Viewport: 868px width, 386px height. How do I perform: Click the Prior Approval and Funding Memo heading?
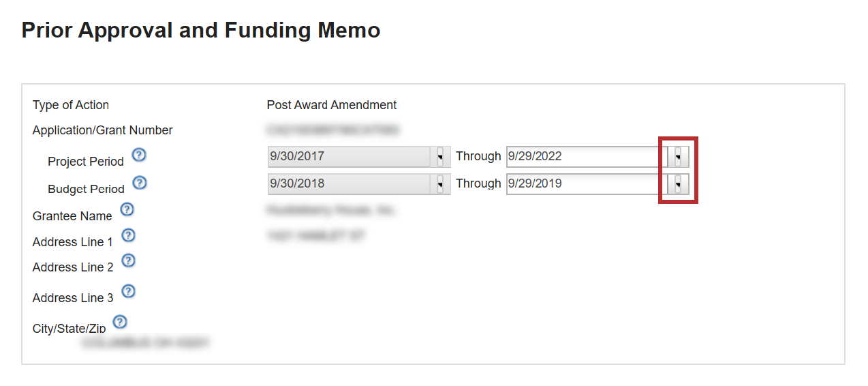pyautogui.click(x=201, y=31)
